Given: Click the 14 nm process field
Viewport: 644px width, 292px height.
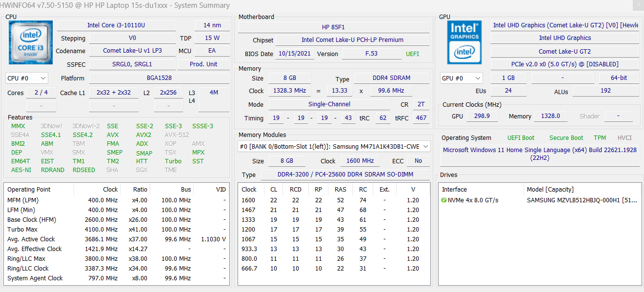Looking at the screenshot, I should [212, 25].
